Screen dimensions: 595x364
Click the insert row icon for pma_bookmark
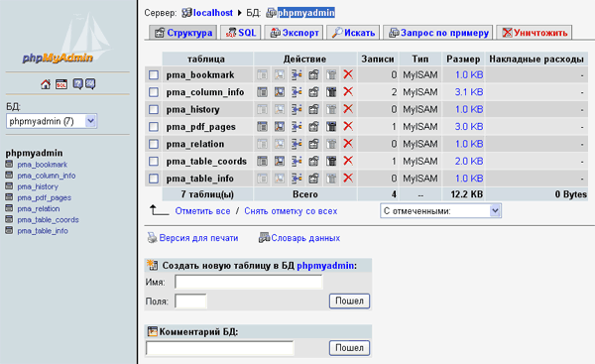(x=297, y=74)
